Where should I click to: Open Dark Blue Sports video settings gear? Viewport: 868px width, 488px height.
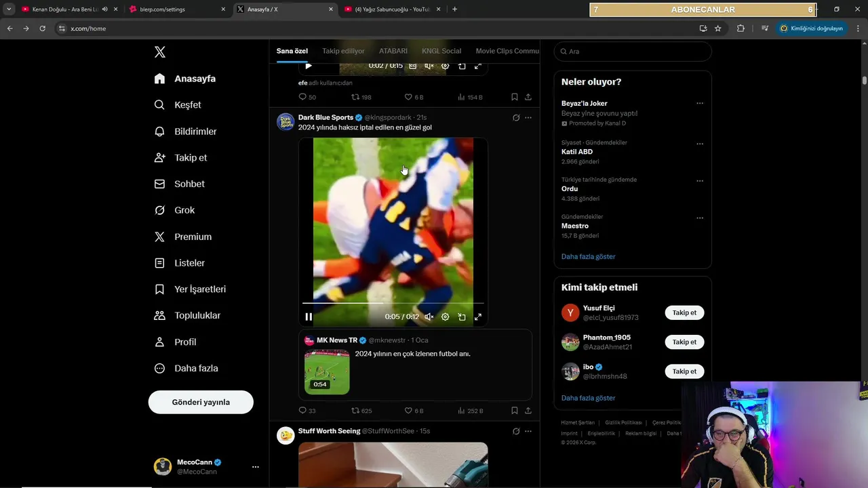pyautogui.click(x=446, y=317)
